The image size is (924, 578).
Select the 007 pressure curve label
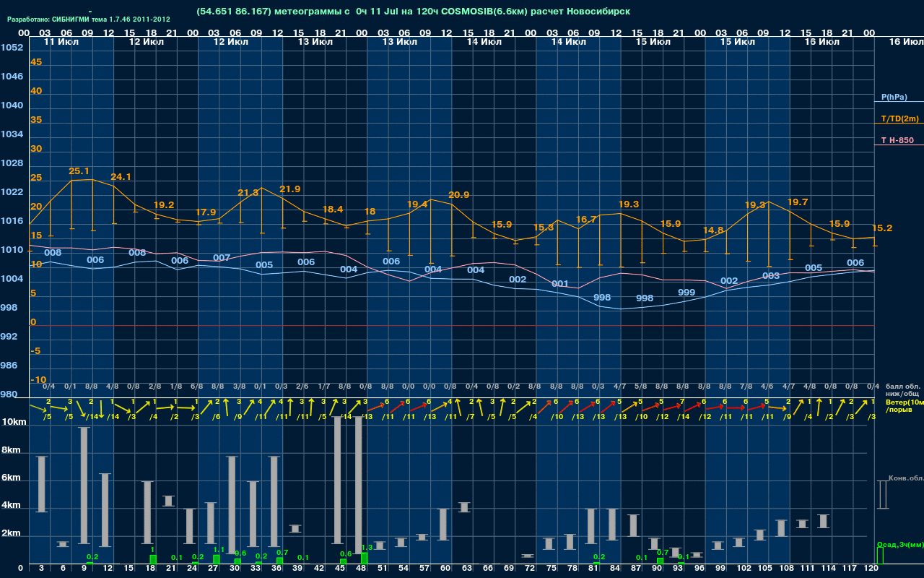point(222,258)
